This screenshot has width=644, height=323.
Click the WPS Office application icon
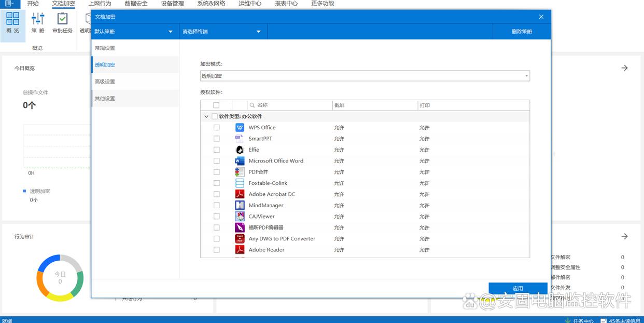[x=240, y=128]
